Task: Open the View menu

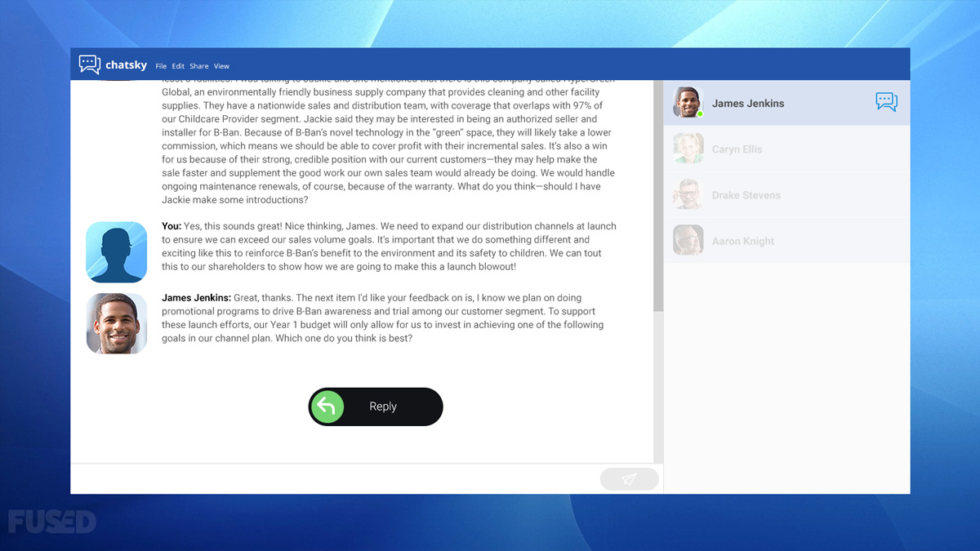Action: (222, 66)
